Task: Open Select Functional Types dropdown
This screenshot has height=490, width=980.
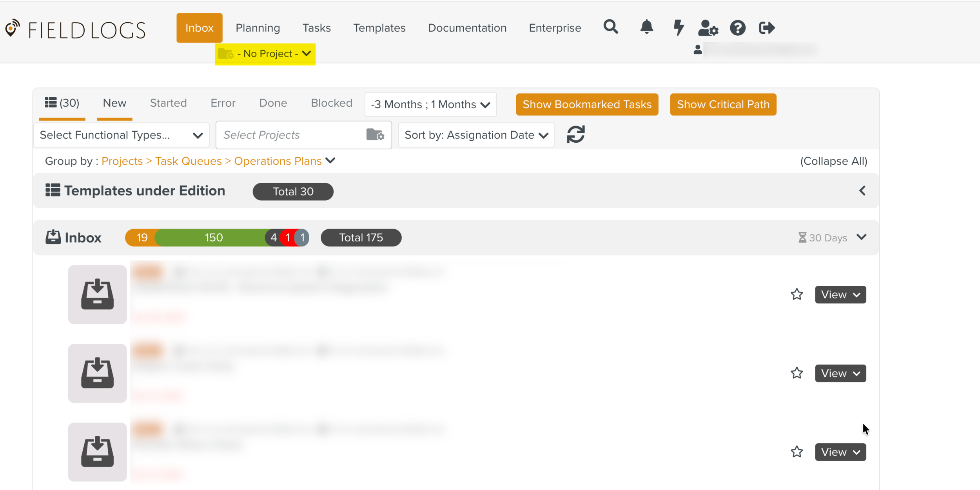Action: (121, 135)
